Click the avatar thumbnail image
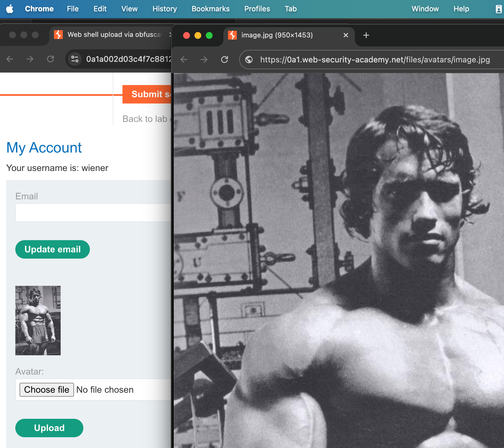This screenshot has height=448, width=504. click(38, 320)
